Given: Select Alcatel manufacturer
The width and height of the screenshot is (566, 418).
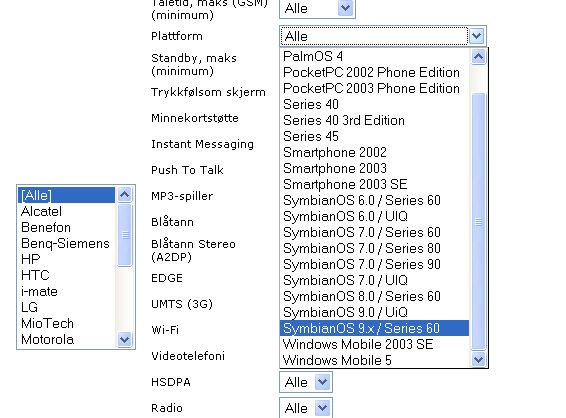Looking at the screenshot, I should (x=66, y=211).
